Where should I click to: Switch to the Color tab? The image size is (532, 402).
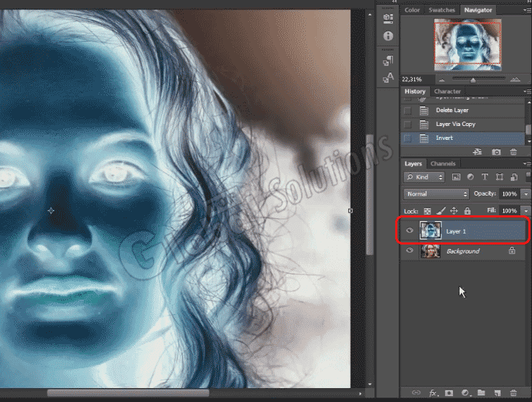coord(412,10)
